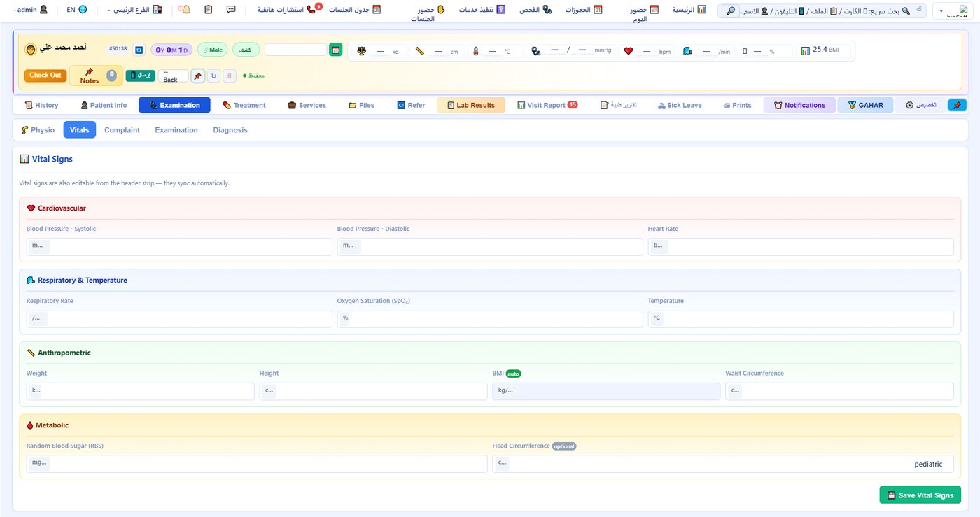Click the Oxygen Saturation (SpO₂) field

coord(490,319)
